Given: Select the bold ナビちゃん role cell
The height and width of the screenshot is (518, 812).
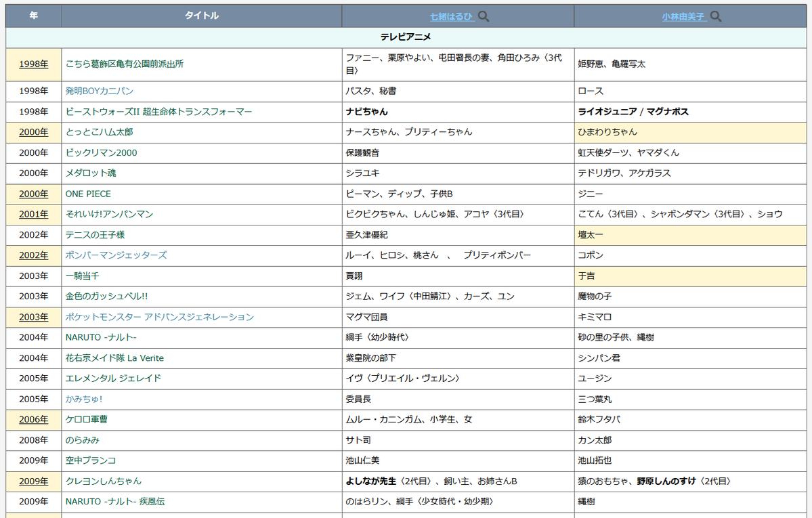Looking at the screenshot, I should pos(458,112).
